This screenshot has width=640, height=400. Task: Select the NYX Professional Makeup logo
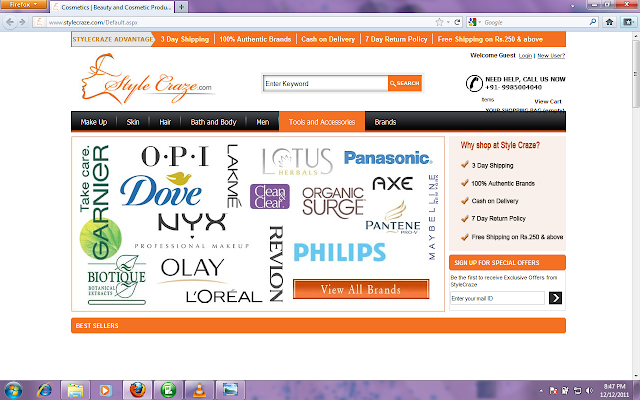tap(192, 231)
